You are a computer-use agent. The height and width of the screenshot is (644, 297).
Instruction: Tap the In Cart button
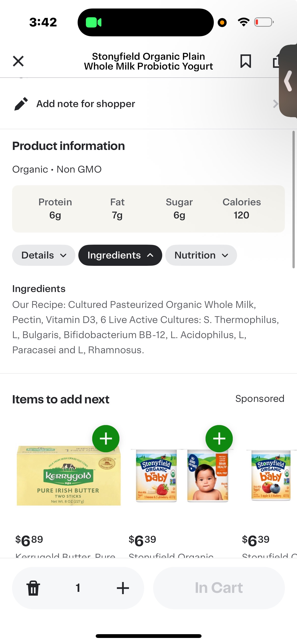pos(219,588)
